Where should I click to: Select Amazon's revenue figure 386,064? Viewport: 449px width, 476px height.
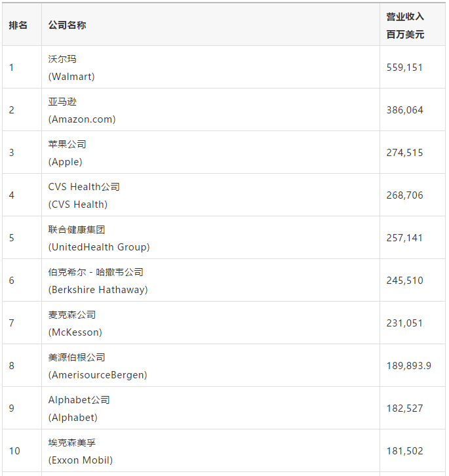pos(405,110)
